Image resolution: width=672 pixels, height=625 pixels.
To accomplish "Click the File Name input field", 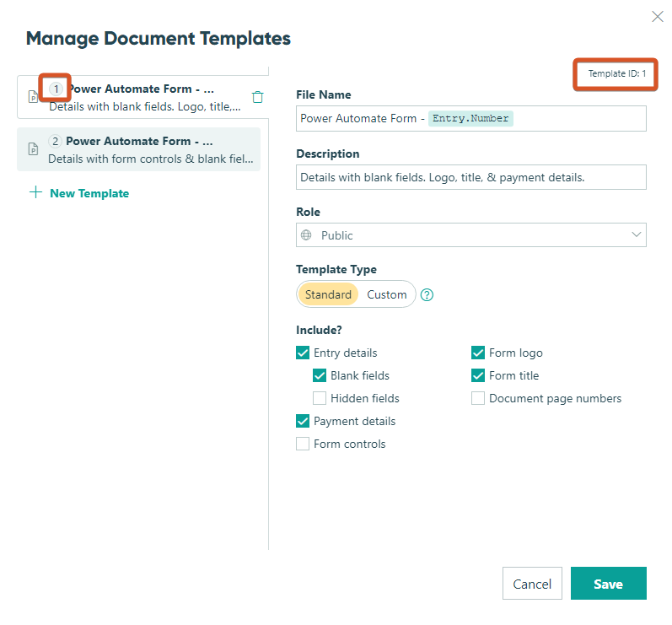I will (471, 118).
